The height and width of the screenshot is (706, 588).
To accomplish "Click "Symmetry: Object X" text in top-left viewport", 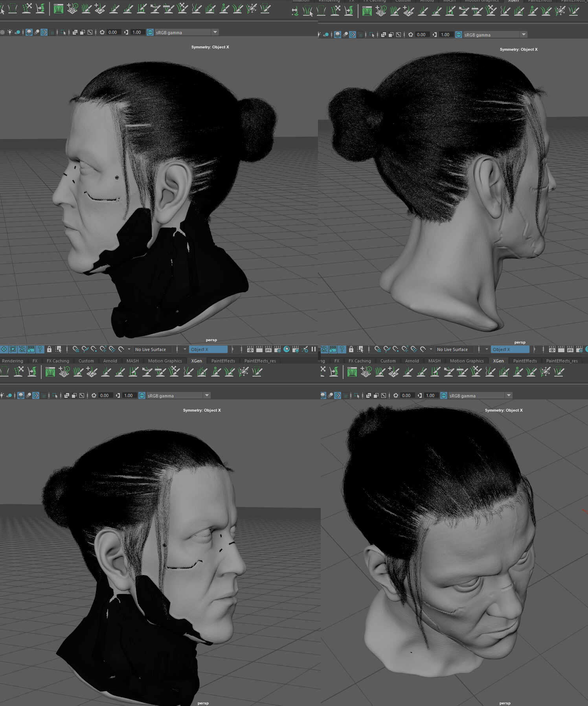I will click(x=210, y=47).
